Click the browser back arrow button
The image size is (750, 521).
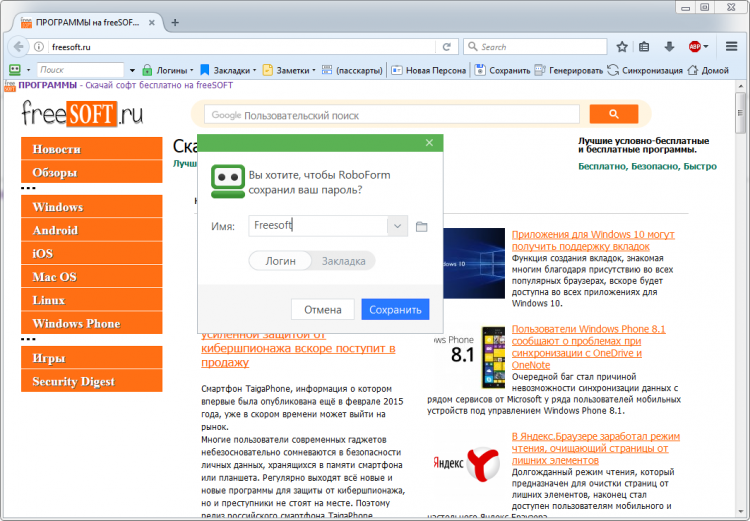18,47
